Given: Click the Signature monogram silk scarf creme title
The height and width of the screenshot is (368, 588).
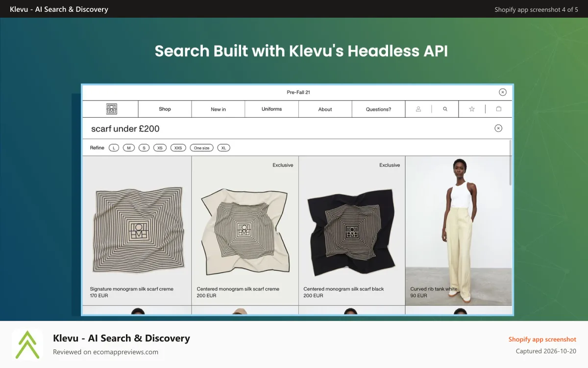Looking at the screenshot, I should click(131, 289).
